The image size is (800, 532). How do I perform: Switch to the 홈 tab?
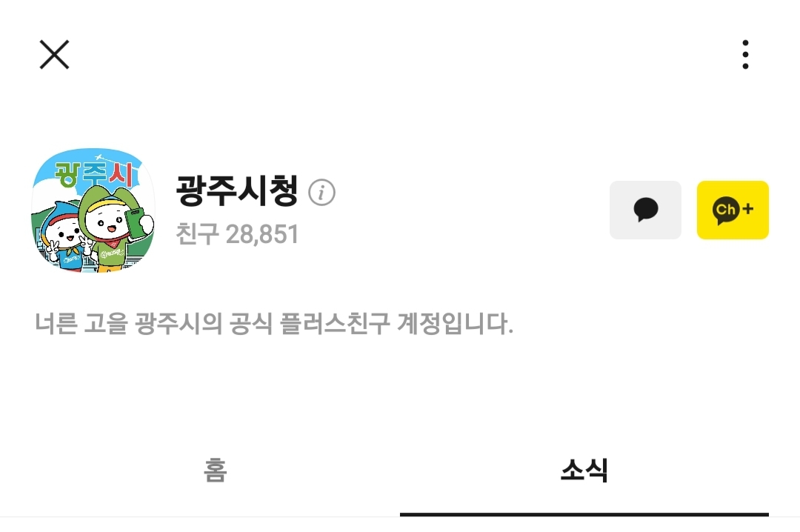tap(215, 471)
